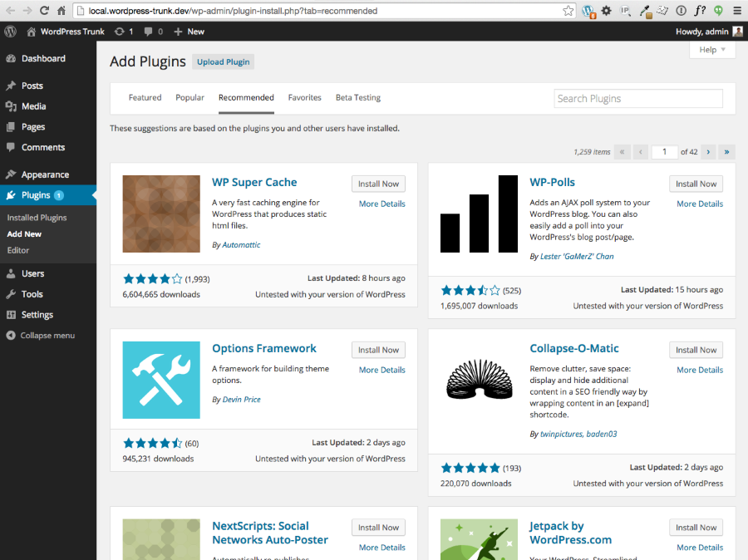Switch to the Popular tab
Viewport: 748px width, 560px height.
189,98
